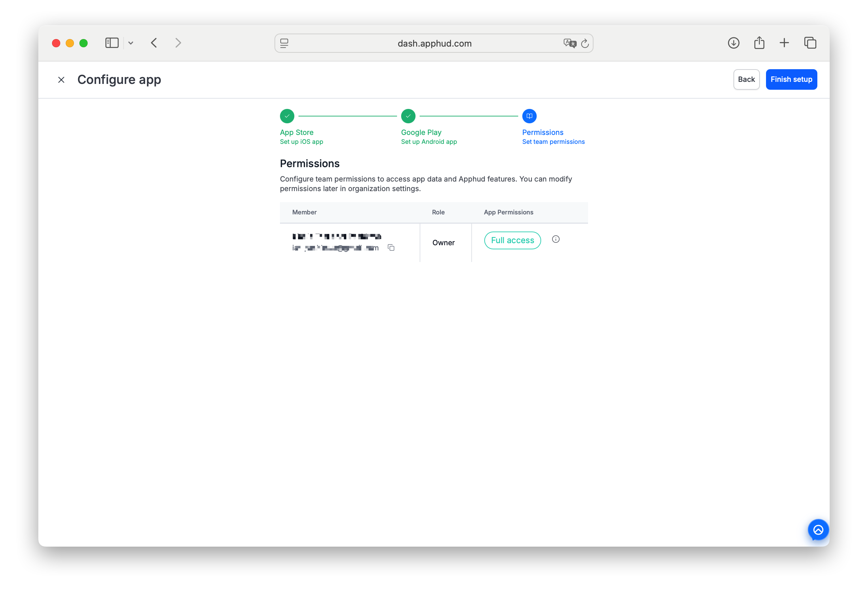
Task: Click the Member column header
Action: click(304, 212)
